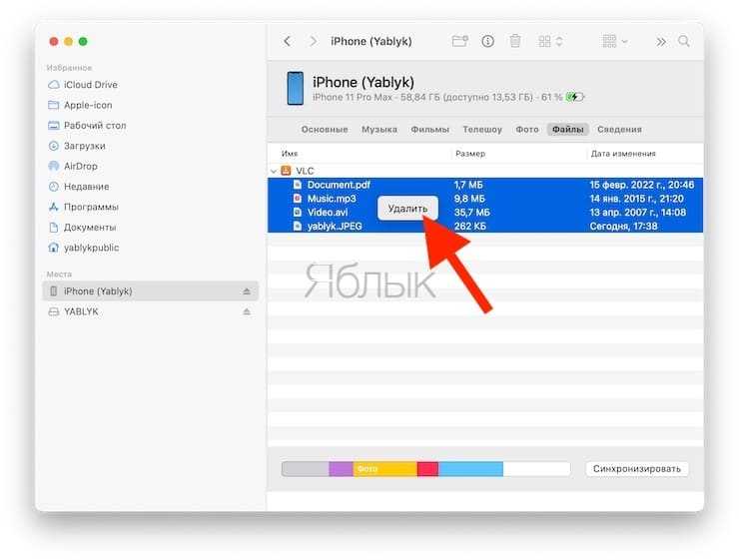Click the Синхронизировать button
The height and width of the screenshot is (560, 739).
[637, 468]
